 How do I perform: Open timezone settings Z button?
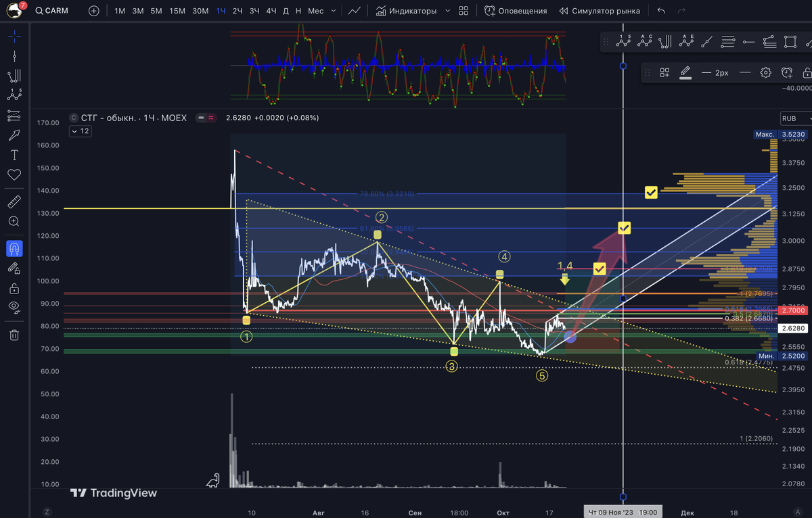[x=47, y=512]
